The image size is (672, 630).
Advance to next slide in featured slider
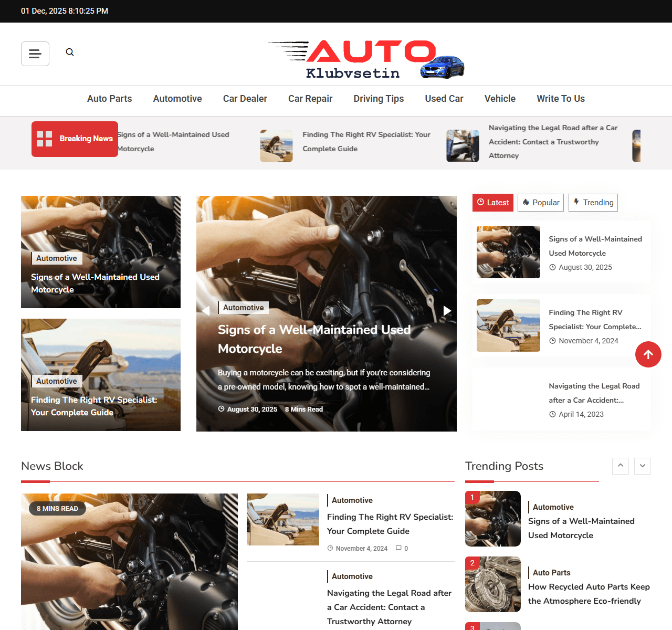click(447, 311)
